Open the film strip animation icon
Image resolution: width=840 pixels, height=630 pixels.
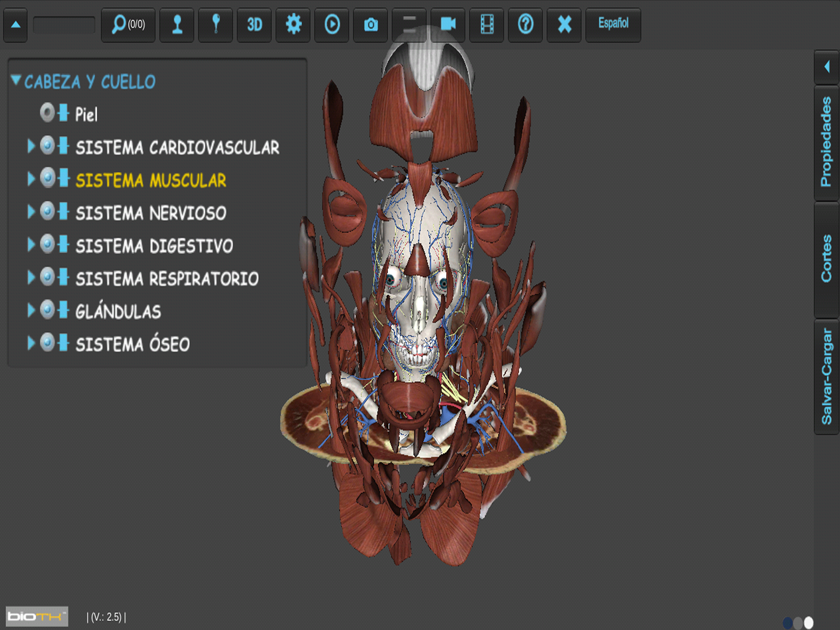(487, 25)
